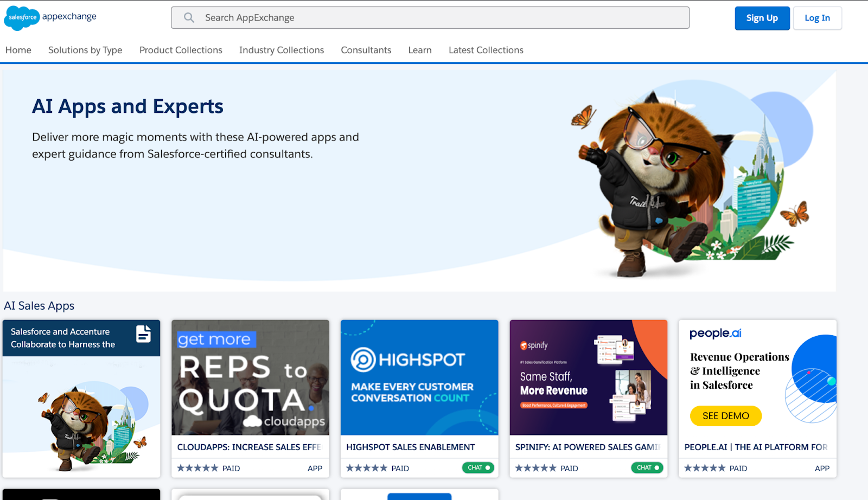Click the CloudApps cloud logo
Image resolution: width=868 pixels, height=500 pixels.
tap(252, 421)
